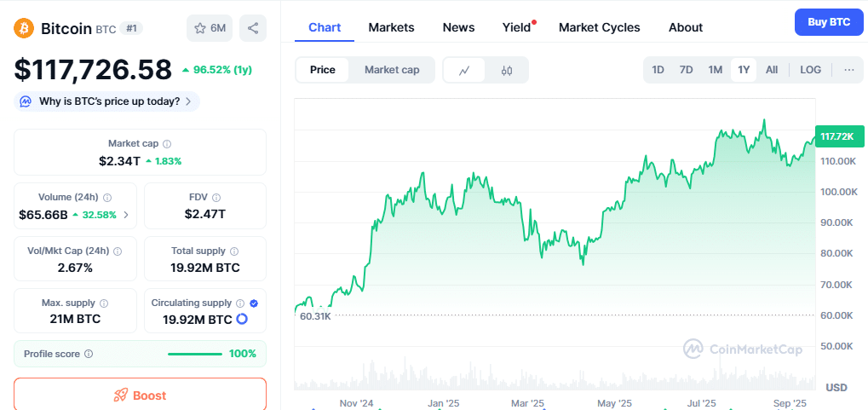Open Circulating supply info icon
This screenshot has width=868, height=410.
pyautogui.click(x=240, y=303)
